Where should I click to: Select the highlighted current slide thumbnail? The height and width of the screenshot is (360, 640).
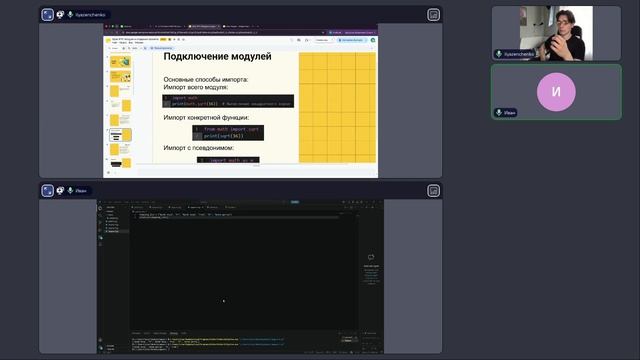pos(120,135)
